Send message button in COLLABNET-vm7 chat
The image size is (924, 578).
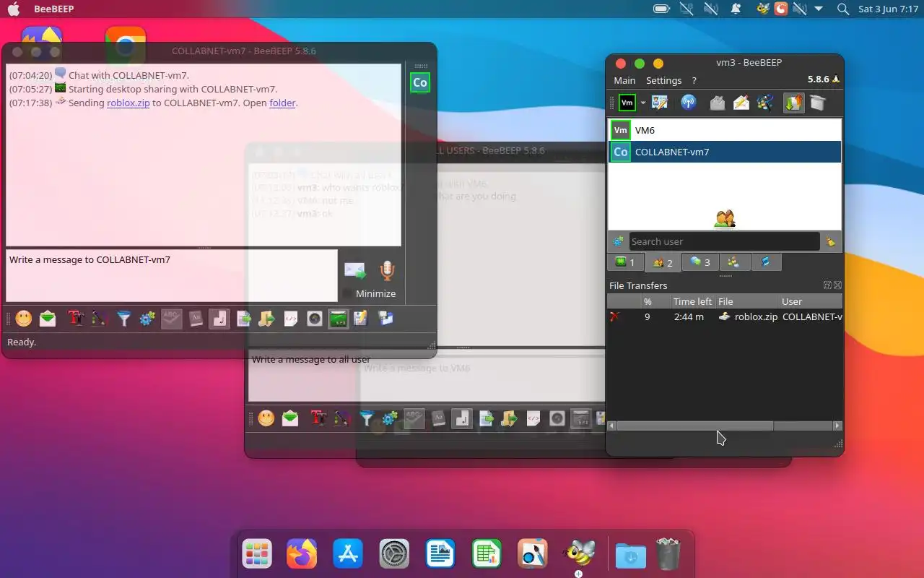354,271
